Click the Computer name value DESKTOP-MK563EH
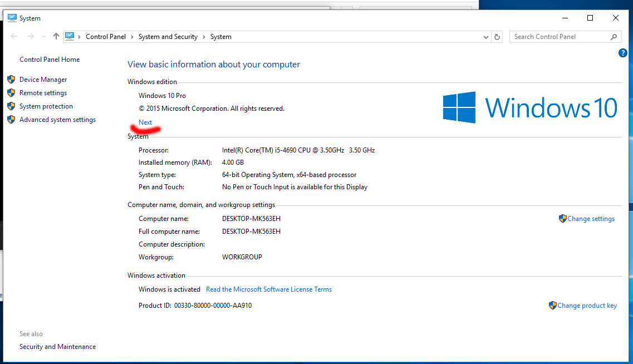Image resolution: width=633 pixels, height=364 pixels. (251, 219)
